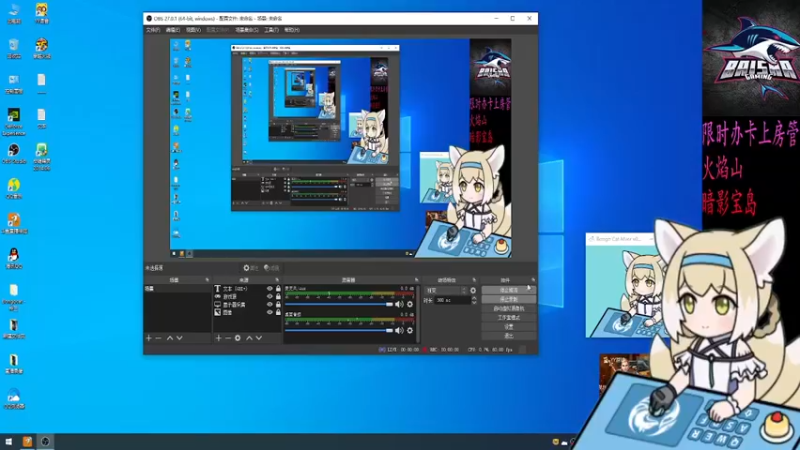The image size is (800, 450).
Task: Click the 停止录制 stop recording button
Action: [x=509, y=299]
